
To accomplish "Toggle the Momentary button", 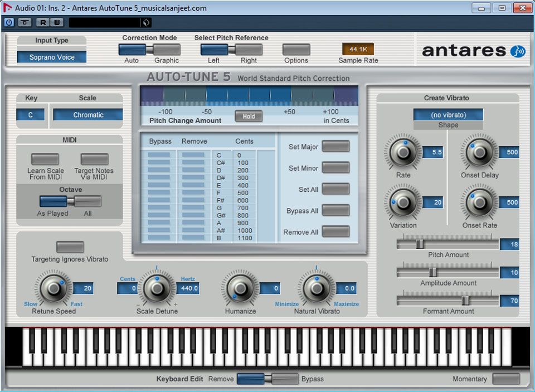I will (507, 379).
